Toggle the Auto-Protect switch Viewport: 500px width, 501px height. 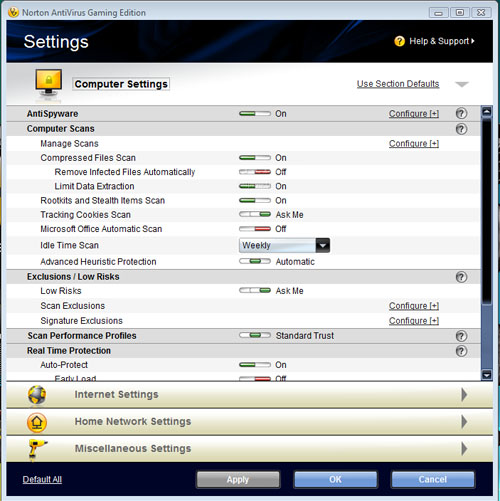(255, 365)
